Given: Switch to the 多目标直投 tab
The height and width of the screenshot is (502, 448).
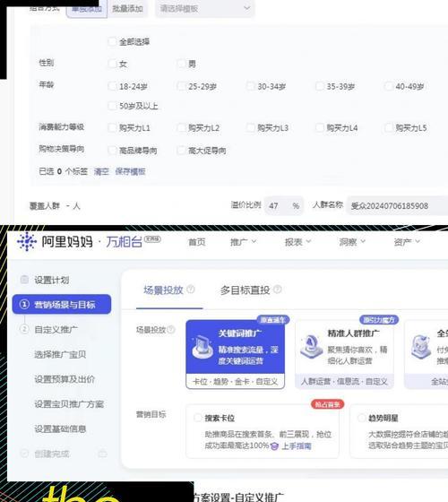Looking at the screenshot, I should coord(245,290).
